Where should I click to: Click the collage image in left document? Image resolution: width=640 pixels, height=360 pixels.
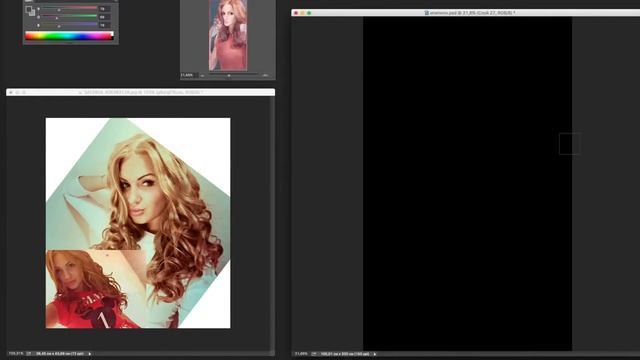click(x=138, y=223)
